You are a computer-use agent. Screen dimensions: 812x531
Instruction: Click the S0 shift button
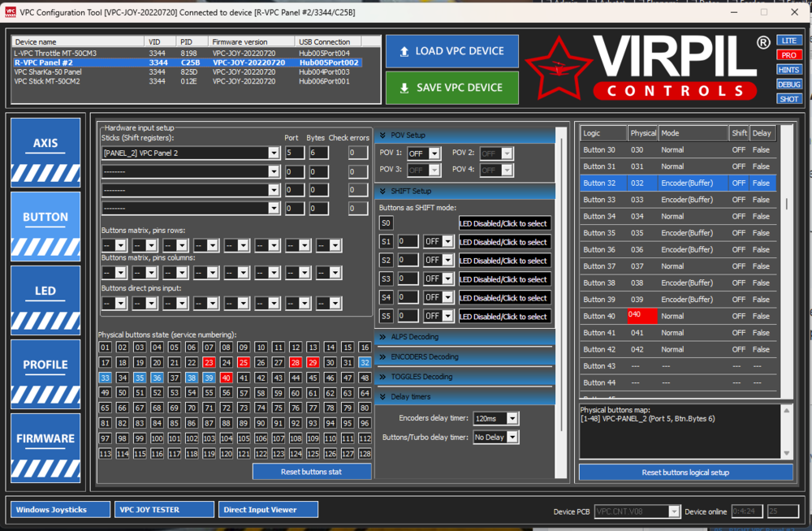click(x=386, y=223)
